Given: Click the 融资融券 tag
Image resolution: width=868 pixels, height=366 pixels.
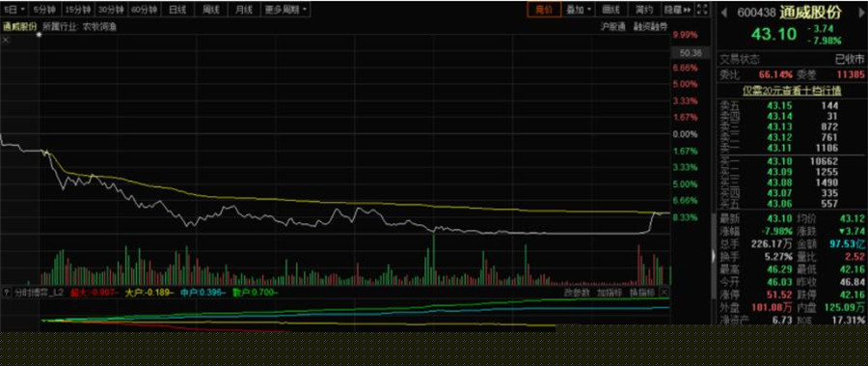Looking at the screenshot, I should pyautogui.click(x=650, y=26).
